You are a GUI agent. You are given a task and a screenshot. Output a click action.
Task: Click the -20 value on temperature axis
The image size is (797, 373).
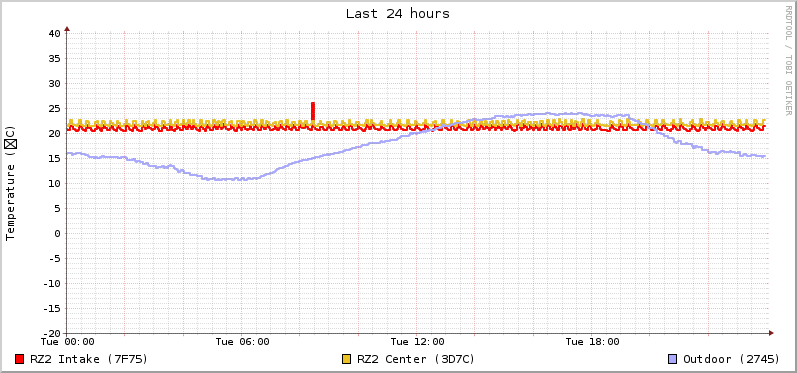51,333
